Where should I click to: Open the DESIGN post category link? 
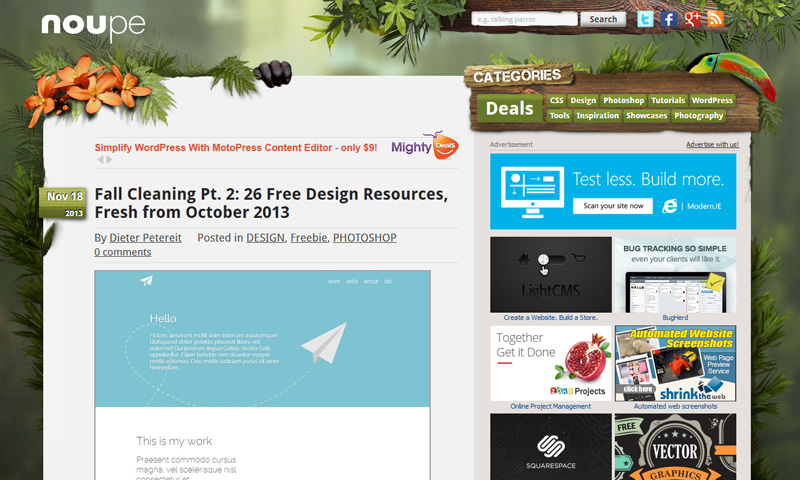point(265,238)
